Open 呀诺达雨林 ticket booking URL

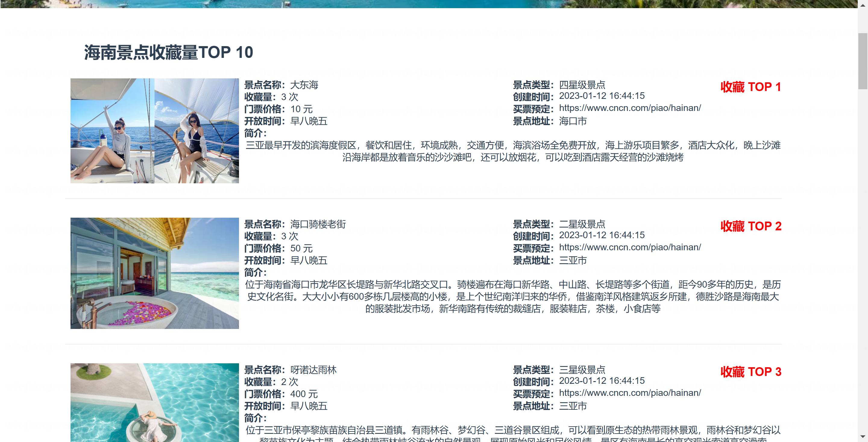(630, 393)
